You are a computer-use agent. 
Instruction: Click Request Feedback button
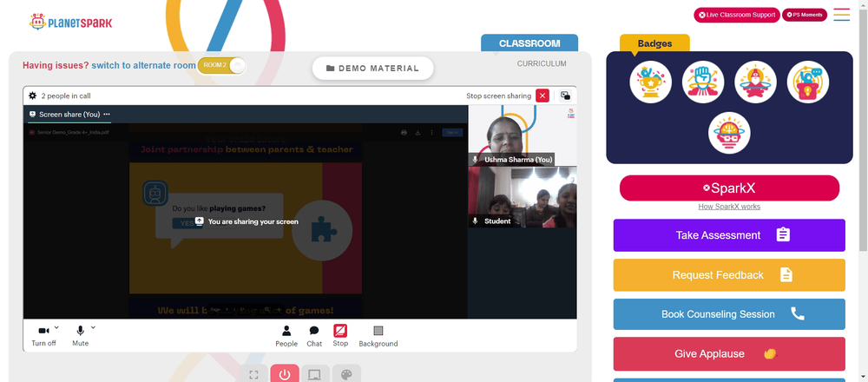click(729, 275)
